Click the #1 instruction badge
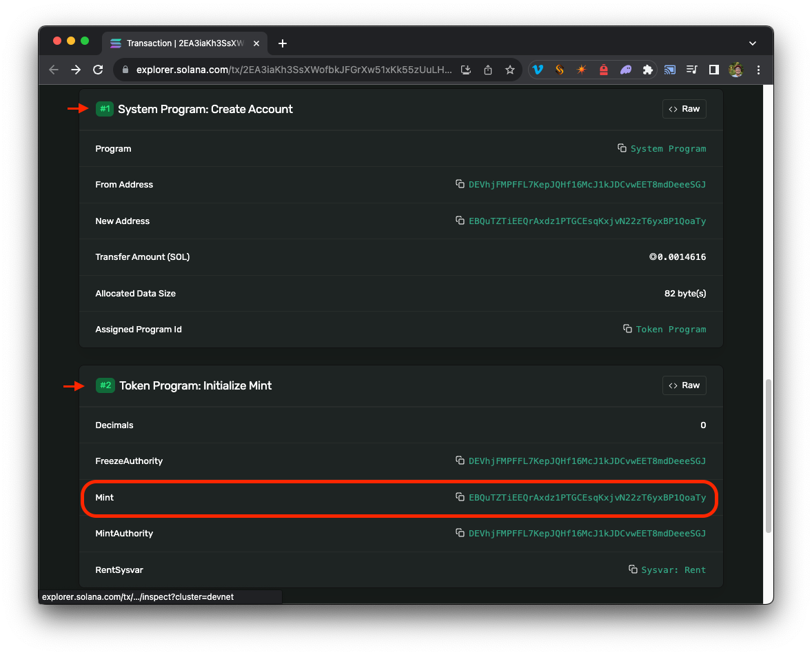 click(105, 109)
